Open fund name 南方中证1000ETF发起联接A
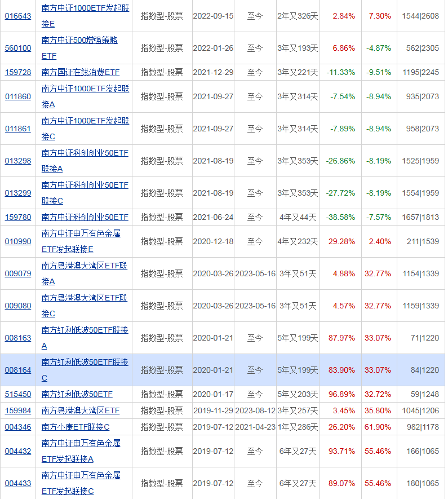Image resolution: width=448 pixels, height=499 pixels. pos(85,96)
